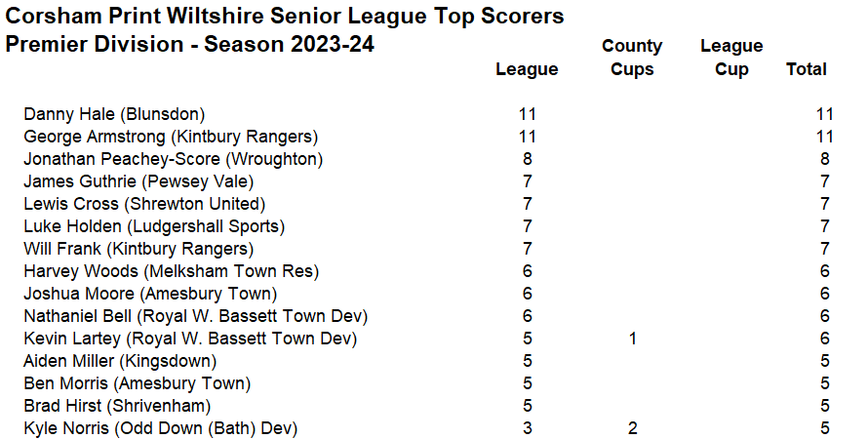Click Kevin Lartey's County Cups value 1
This screenshot has height=439, width=868.
tap(632, 339)
